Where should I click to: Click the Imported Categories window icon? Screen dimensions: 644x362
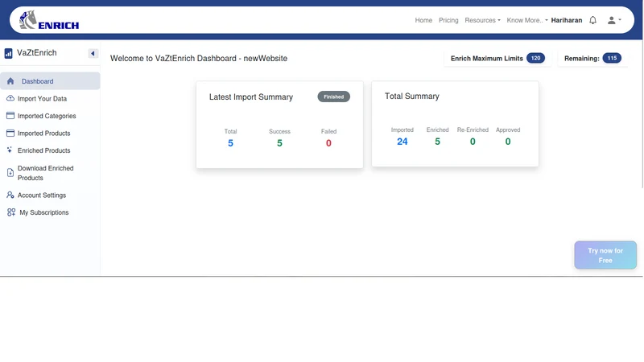[x=10, y=116]
